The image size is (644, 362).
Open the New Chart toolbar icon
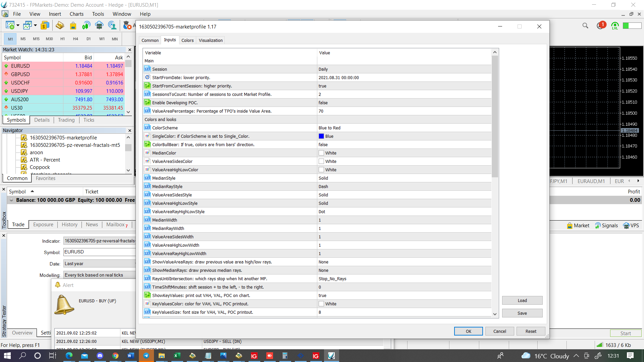10,25
